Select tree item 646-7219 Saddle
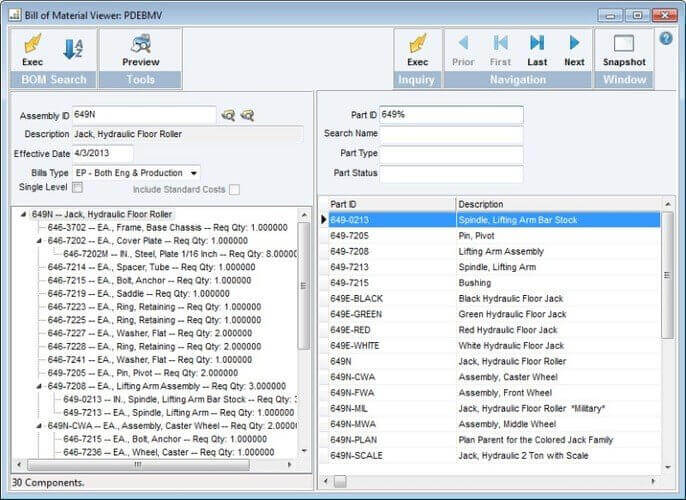Viewport: 686px width, 500px height. tap(140, 294)
